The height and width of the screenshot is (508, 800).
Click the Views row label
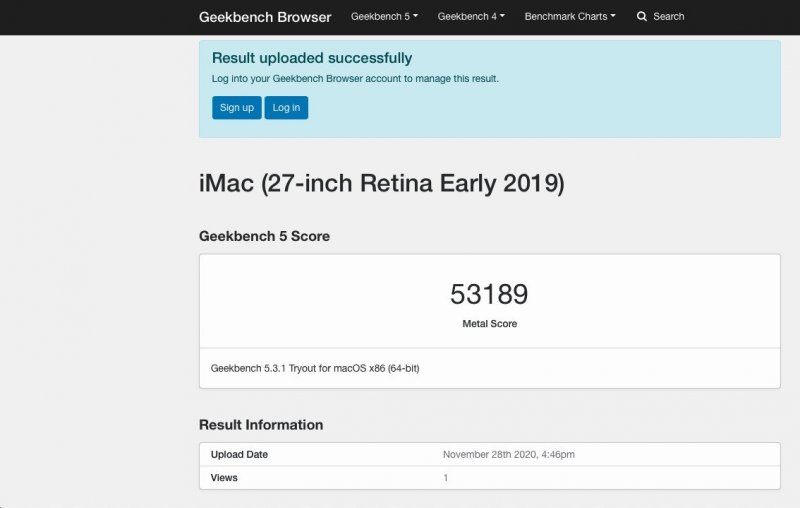click(x=224, y=478)
